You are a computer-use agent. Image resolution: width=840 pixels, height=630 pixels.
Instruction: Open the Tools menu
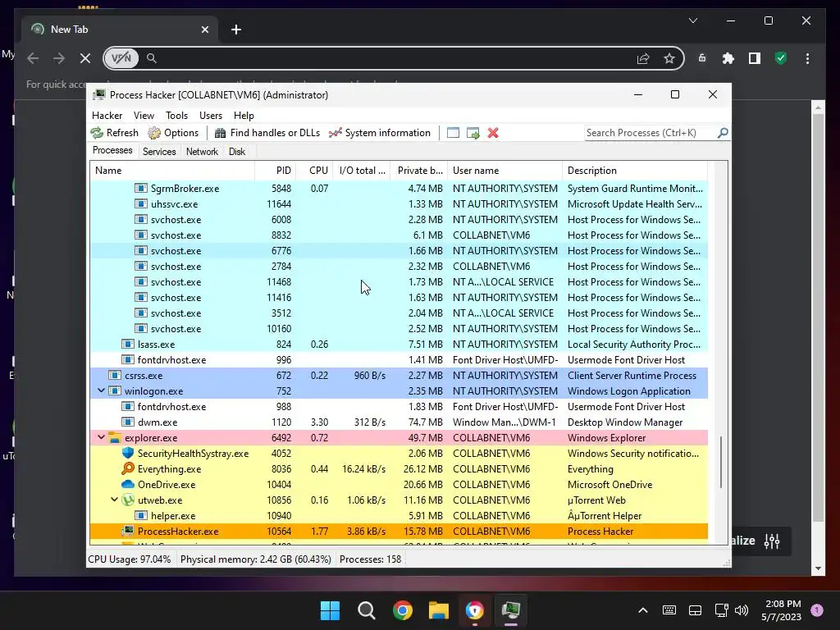pos(177,116)
